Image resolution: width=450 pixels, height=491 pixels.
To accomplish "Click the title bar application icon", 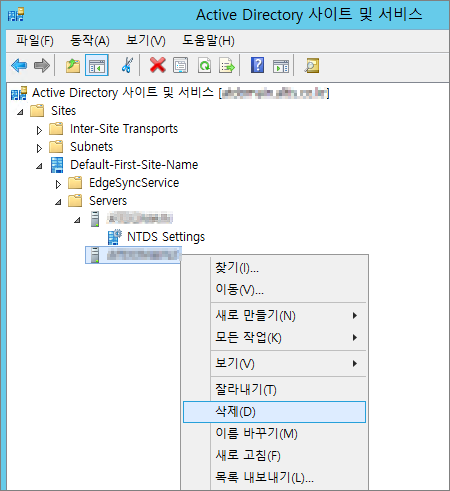I will [x=16, y=15].
